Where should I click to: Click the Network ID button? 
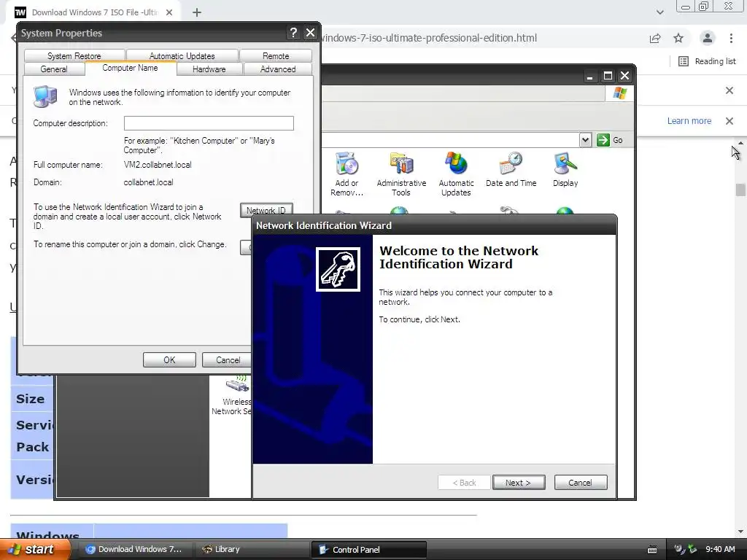pos(266,210)
